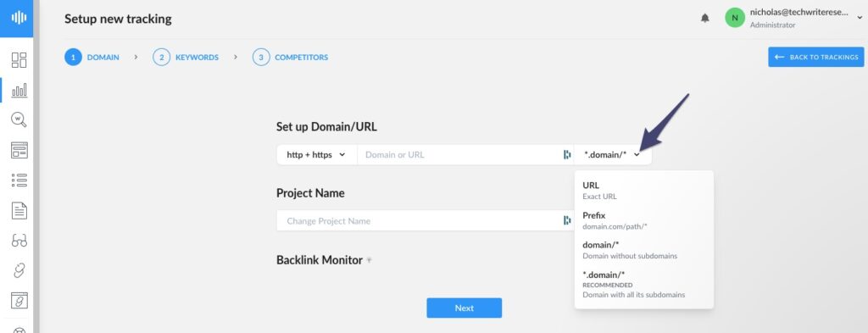Screen dimensions: 868x333
Task: Open the chain link backlinks icon
Action: point(19,270)
